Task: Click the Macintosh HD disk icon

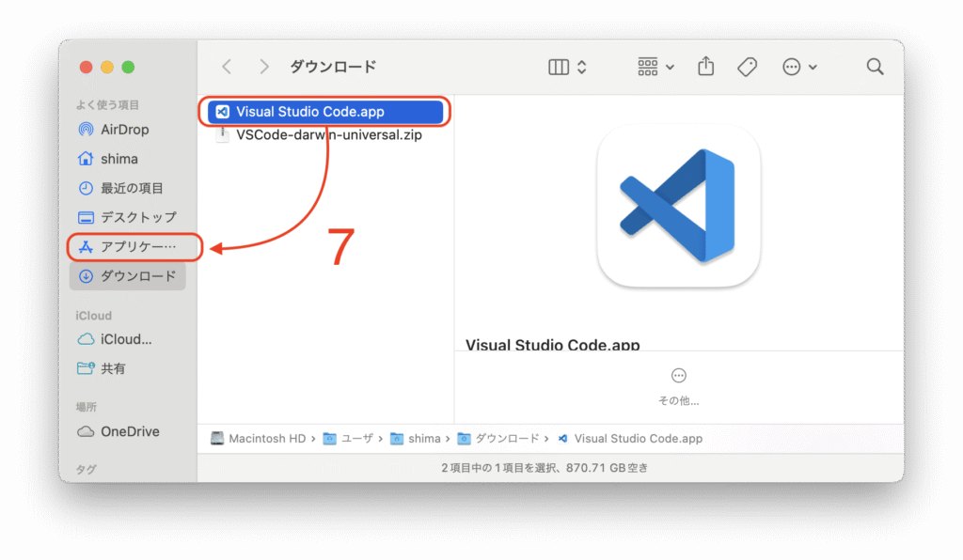Action: tap(217, 439)
